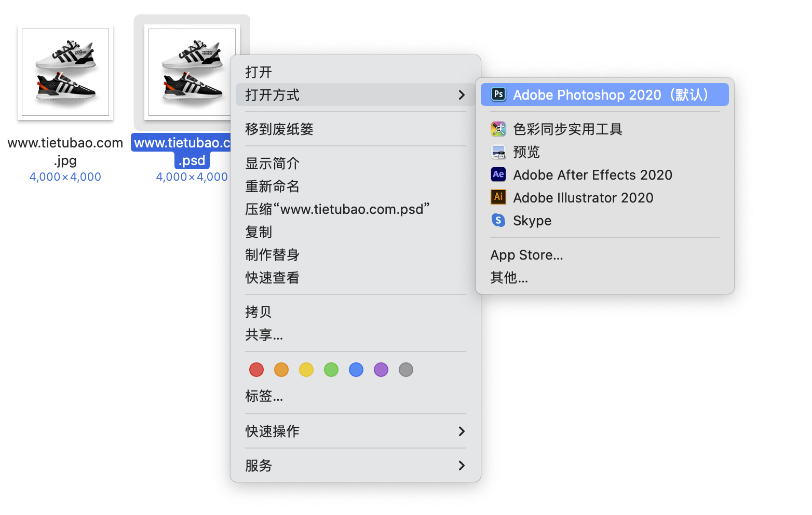The width and height of the screenshot is (812, 515).
Task: Apply the orange tag color
Action: pyautogui.click(x=281, y=370)
